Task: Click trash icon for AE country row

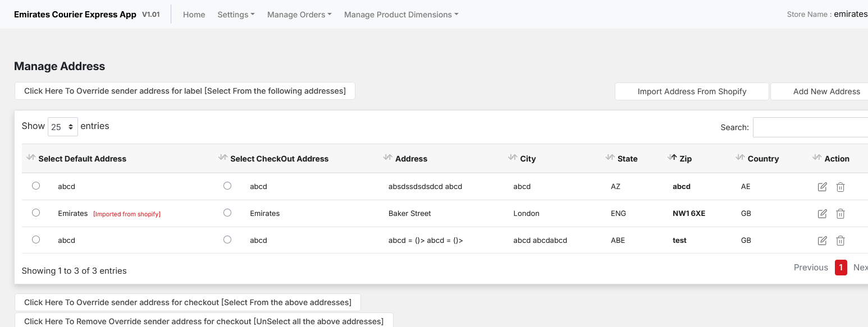Action: (840, 187)
